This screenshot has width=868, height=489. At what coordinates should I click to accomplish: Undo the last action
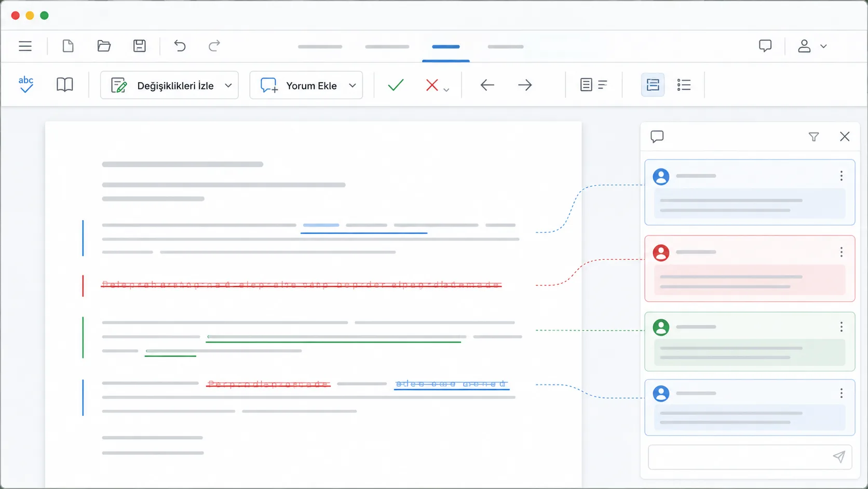[180, 46]
